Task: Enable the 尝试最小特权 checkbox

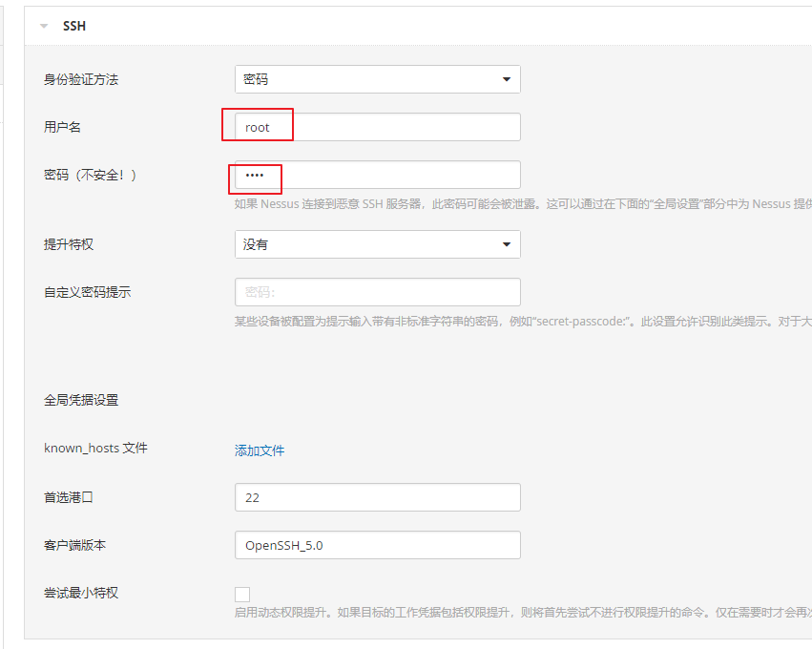Action: click(x=242, y=594)
